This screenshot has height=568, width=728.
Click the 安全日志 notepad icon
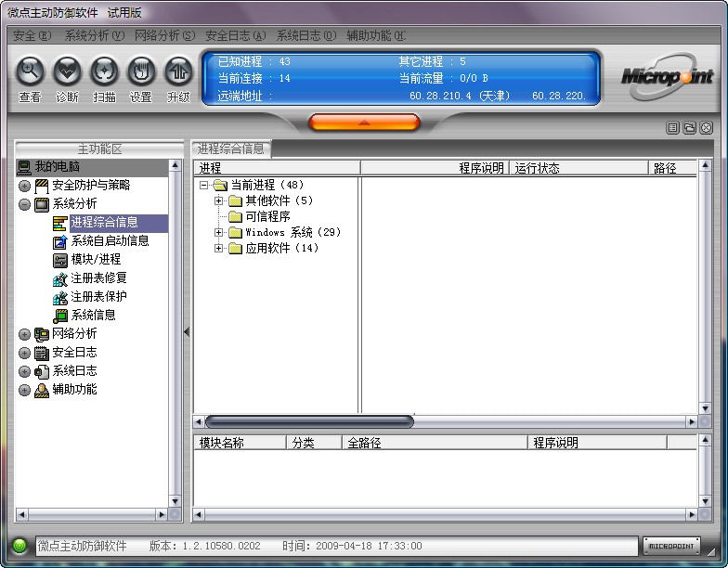[41, 353]
